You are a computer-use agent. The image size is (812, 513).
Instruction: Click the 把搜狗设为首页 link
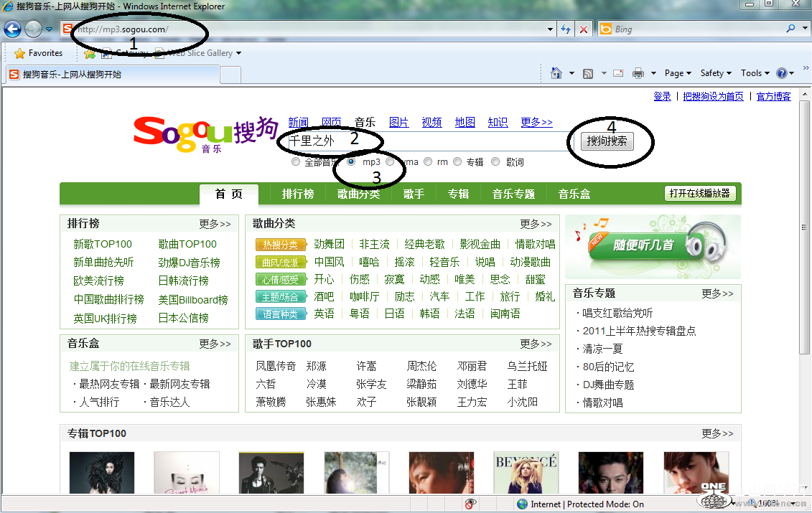[713, 96]
